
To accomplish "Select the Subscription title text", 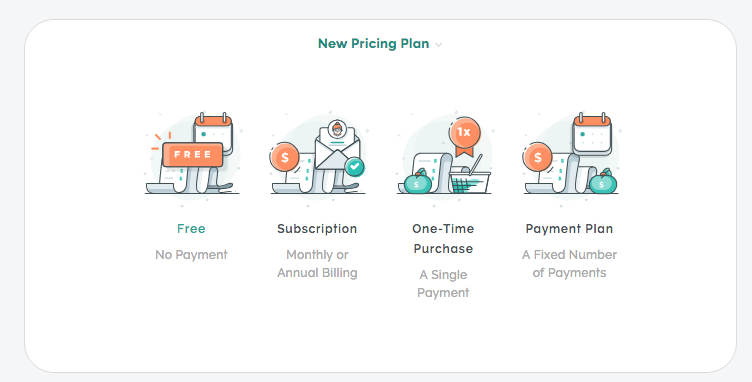I will tap(317, 229).
